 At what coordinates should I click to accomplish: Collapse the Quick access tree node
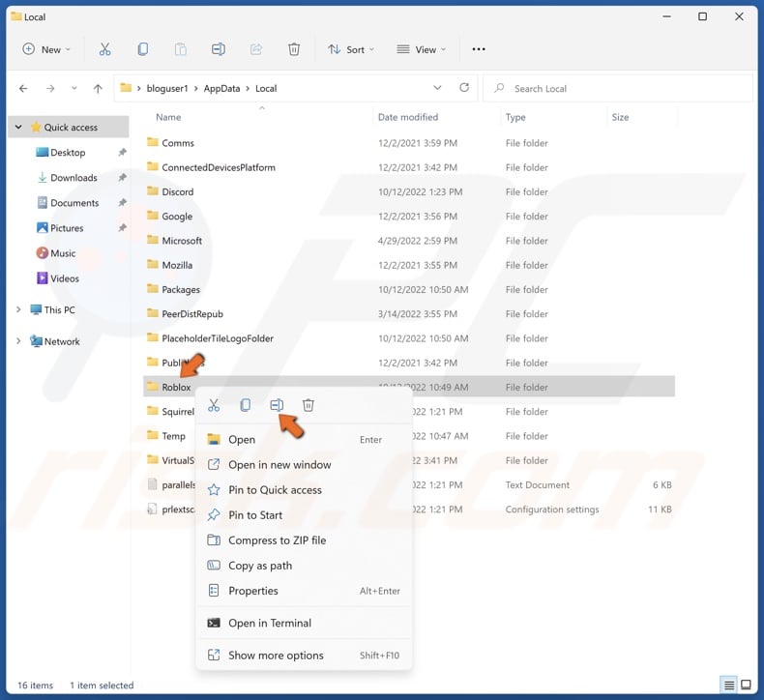tap(18, 127)
